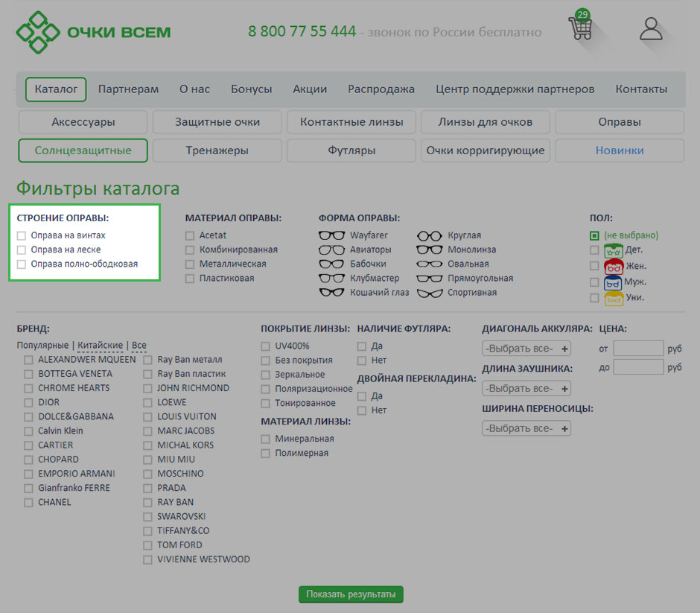This screenshot has width=700, height=613.
Task: Click the user account profile icon
Action: click(651, 29)
